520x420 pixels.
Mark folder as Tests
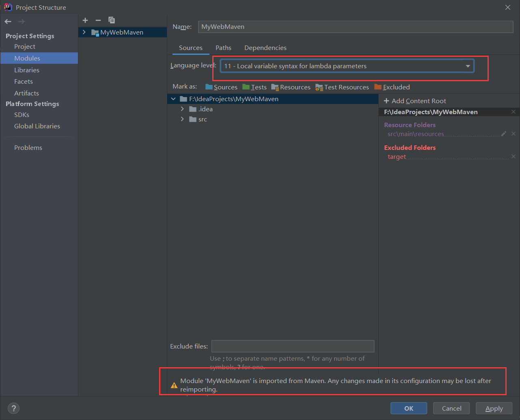click(255, 87)
